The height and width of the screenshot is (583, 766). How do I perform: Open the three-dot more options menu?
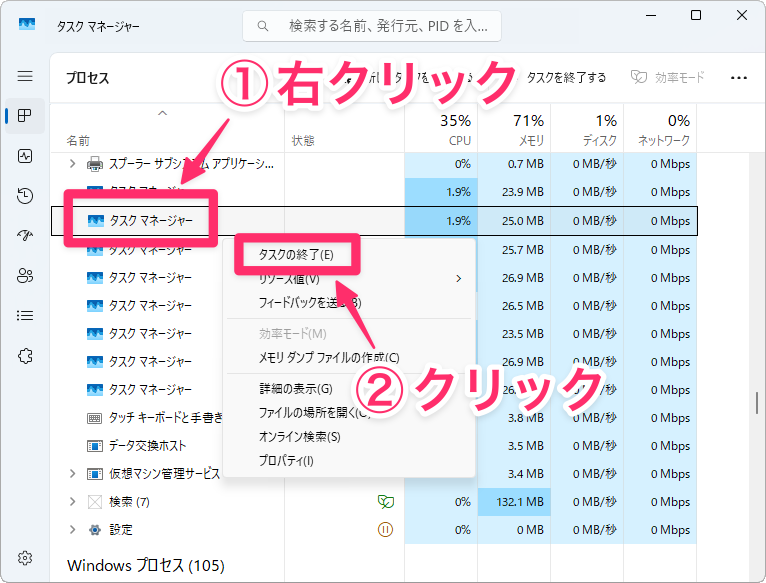(x=739, y=77)
